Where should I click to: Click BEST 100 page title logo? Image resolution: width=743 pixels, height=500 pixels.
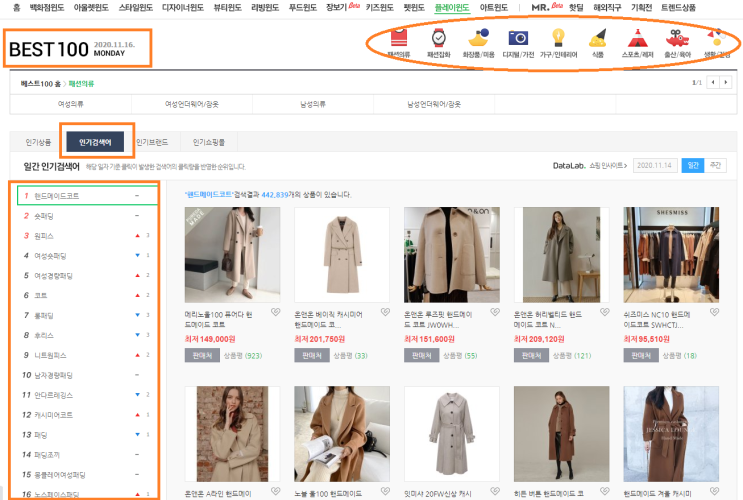[x=48, y=49]
